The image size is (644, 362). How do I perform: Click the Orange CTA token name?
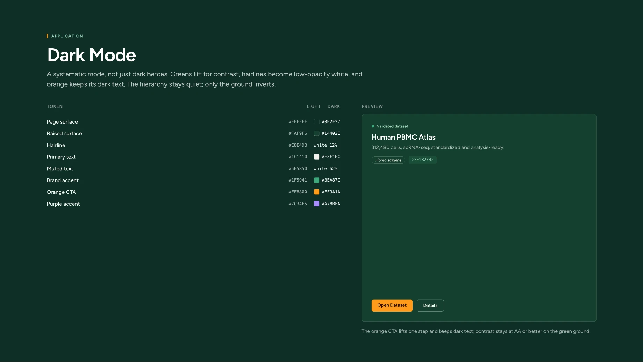point(61,192)
